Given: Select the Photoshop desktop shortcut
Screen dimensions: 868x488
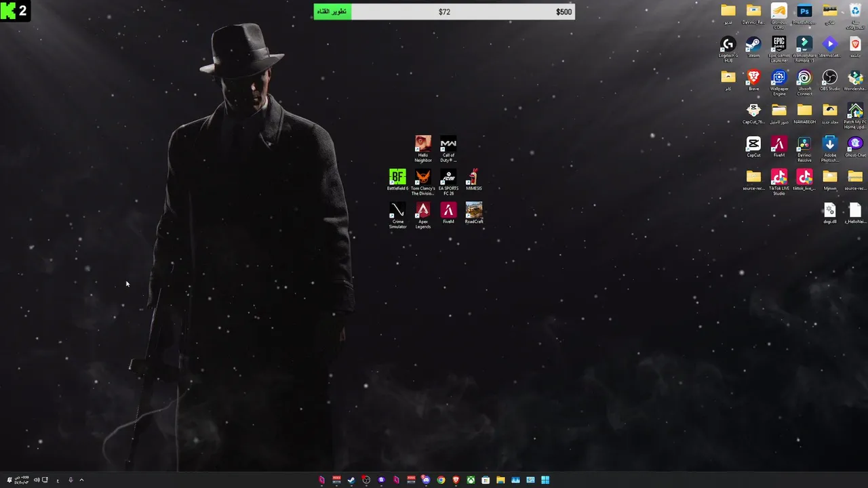Looking at the screenshot, I should (804, 14).
